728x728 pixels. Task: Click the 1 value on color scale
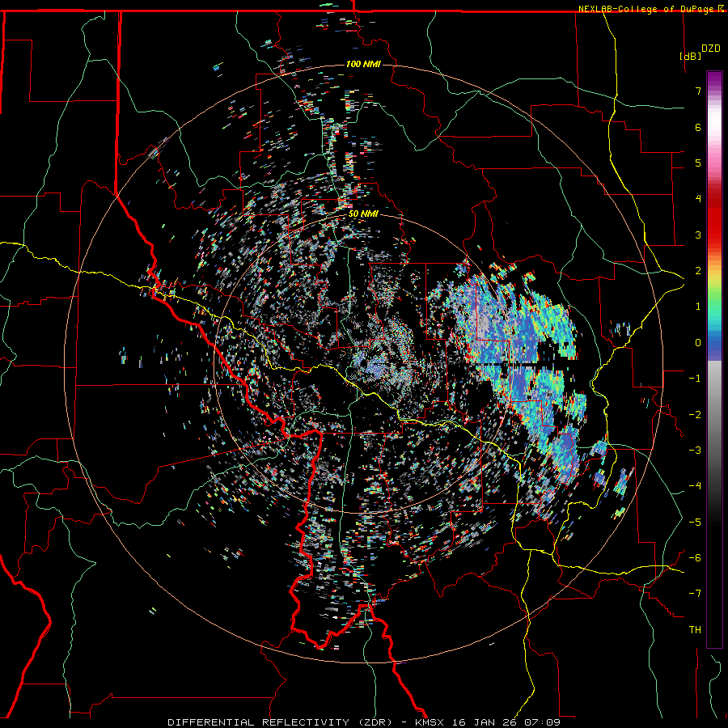pos(698,307)
